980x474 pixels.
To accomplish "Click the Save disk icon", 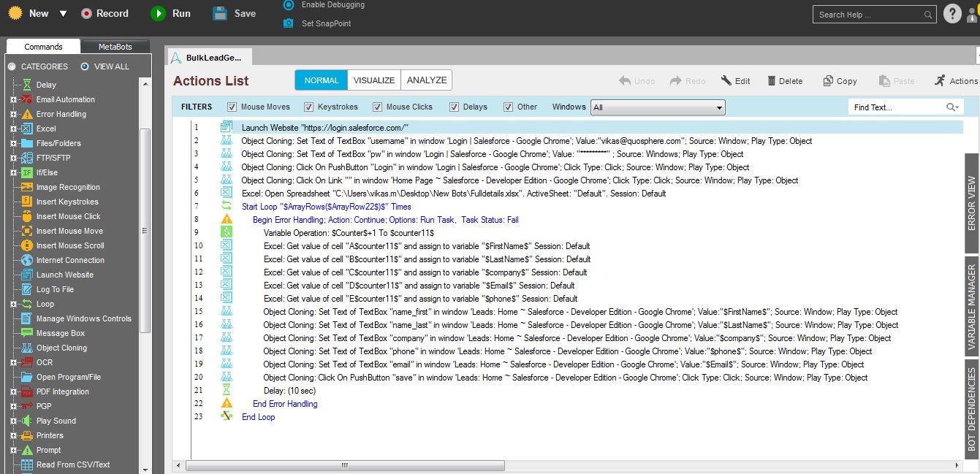I will click(220, 14).
